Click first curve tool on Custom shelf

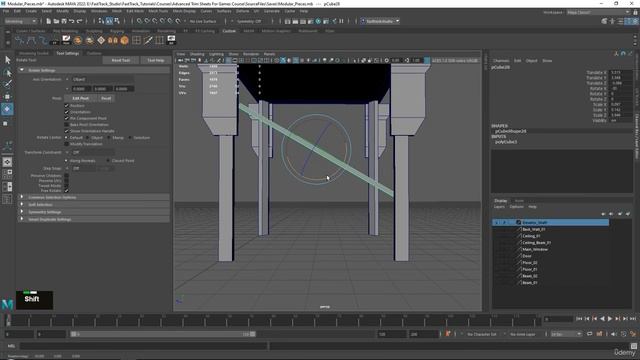click(x=20, y=40)
